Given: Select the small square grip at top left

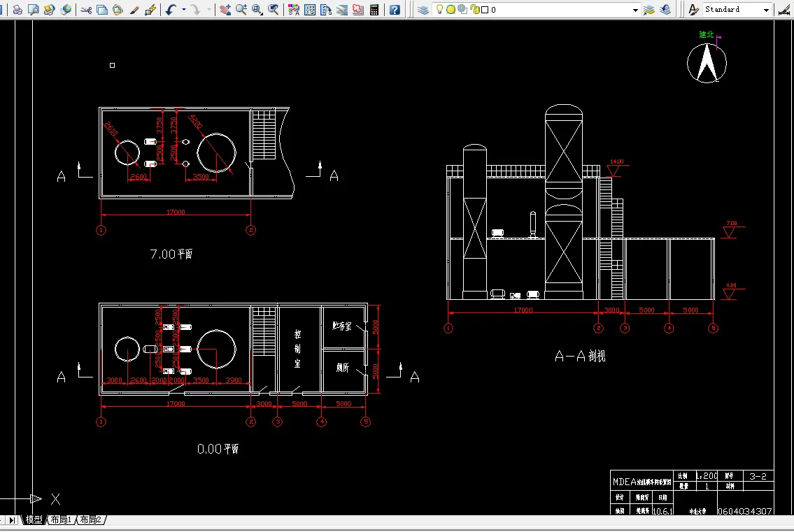Looking at the screenshot, I should coord(113,65).
